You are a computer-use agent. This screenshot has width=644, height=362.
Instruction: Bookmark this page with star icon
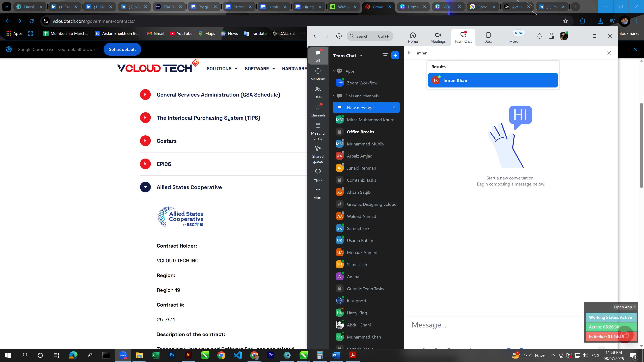[x=565, y=21]
